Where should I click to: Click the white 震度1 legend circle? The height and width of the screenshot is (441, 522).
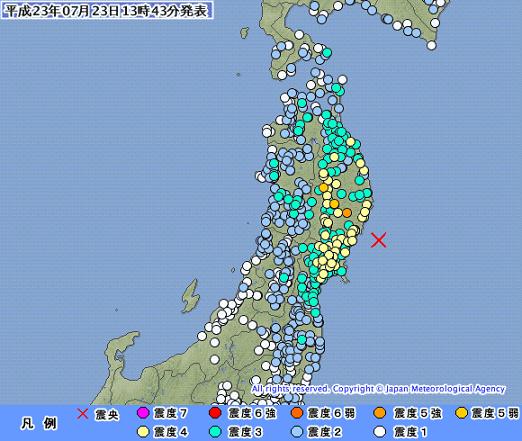380,432
